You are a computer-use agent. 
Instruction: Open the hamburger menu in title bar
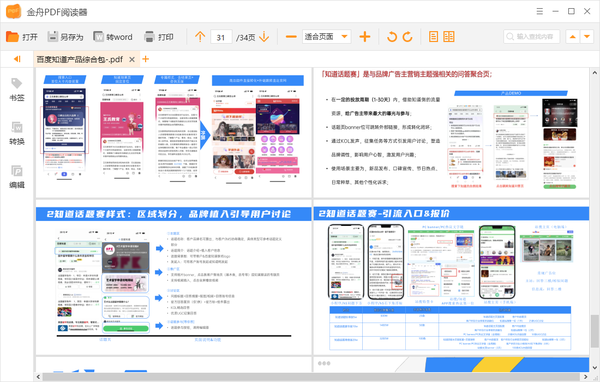coord(540,11)
